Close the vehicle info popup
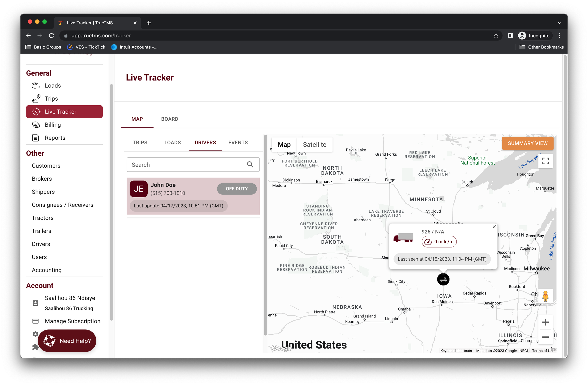This screenshot has height=385, width=588. click(494, 227)
